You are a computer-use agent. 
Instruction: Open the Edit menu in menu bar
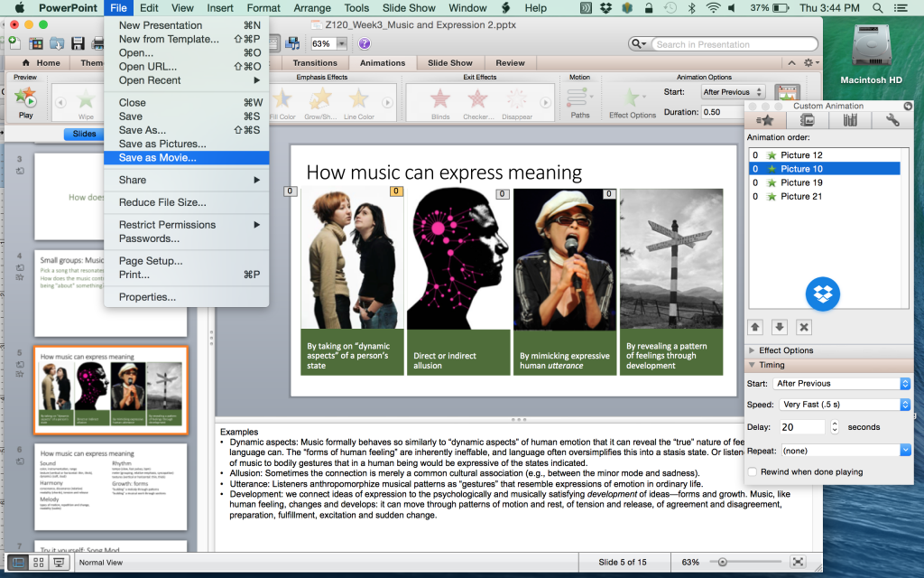click(x=149, y=7)
